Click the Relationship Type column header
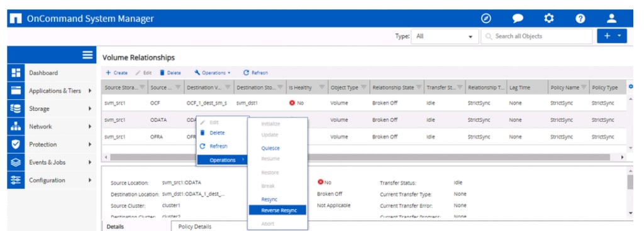The width and height of the screenshot is (644, 231). click(x=486, y=87)
